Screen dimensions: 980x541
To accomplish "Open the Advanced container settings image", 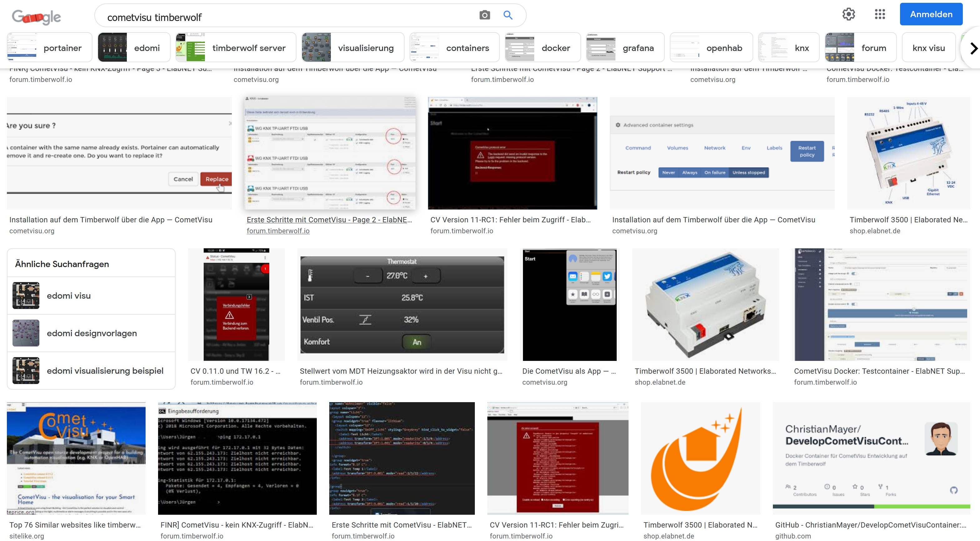I will point(722,153).
